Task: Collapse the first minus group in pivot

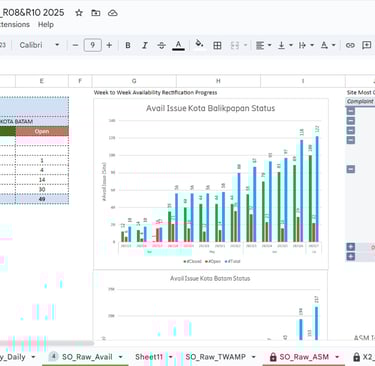Action: pos(351,111)
